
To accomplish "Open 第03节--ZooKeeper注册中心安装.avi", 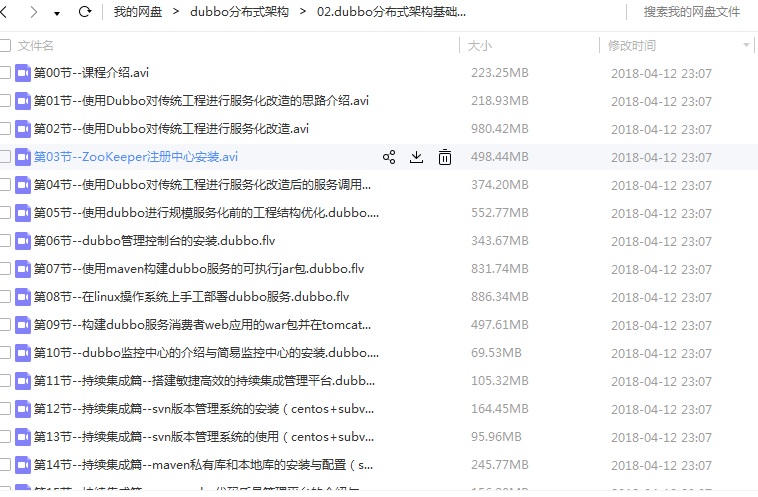I will coord(136,157).
